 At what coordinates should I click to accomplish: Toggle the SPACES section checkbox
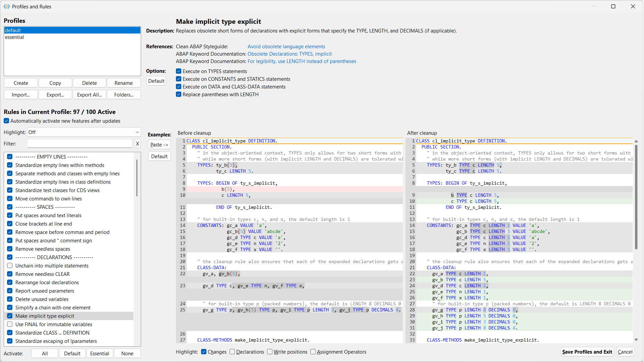(x=10, y=207)
